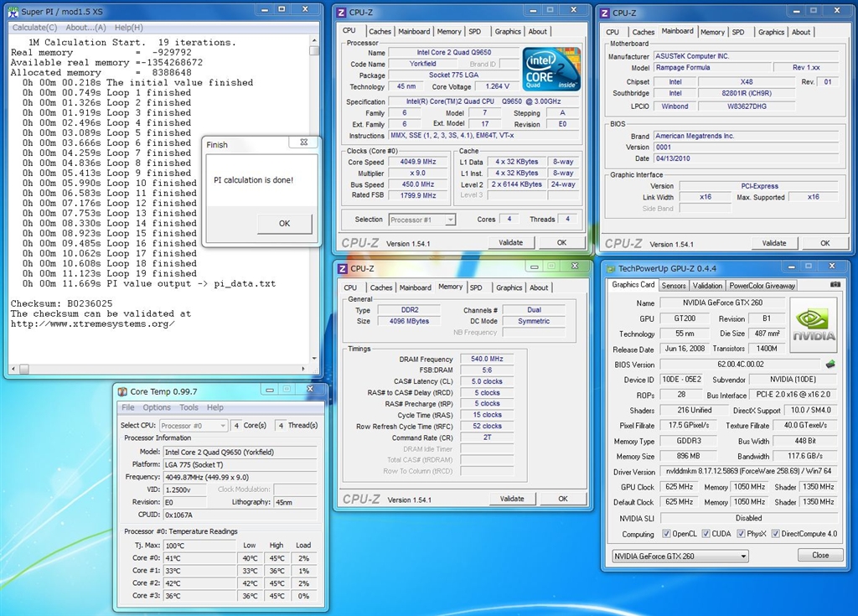Toggle the OpenCL checkbox
Image resolution: width=858 pixels, height=616 pixels.
pos(666,534)
